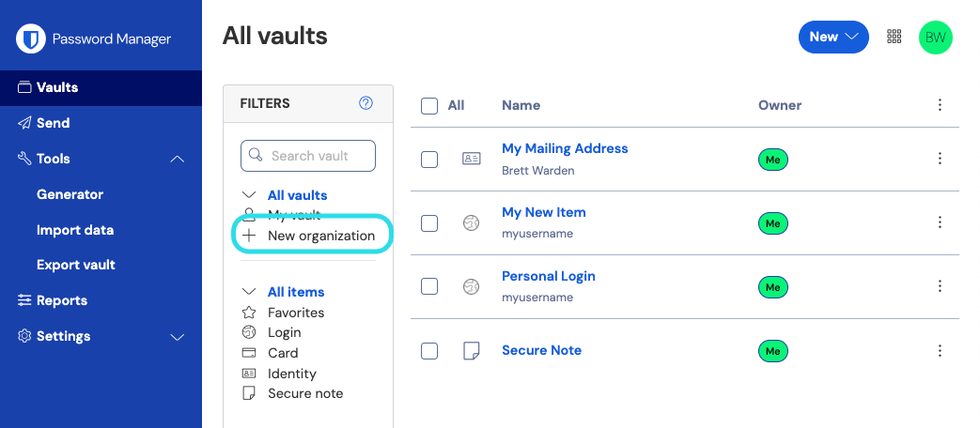Check the Select All checkbox
This screenshot has width=980, height=428.
(429, 105)
